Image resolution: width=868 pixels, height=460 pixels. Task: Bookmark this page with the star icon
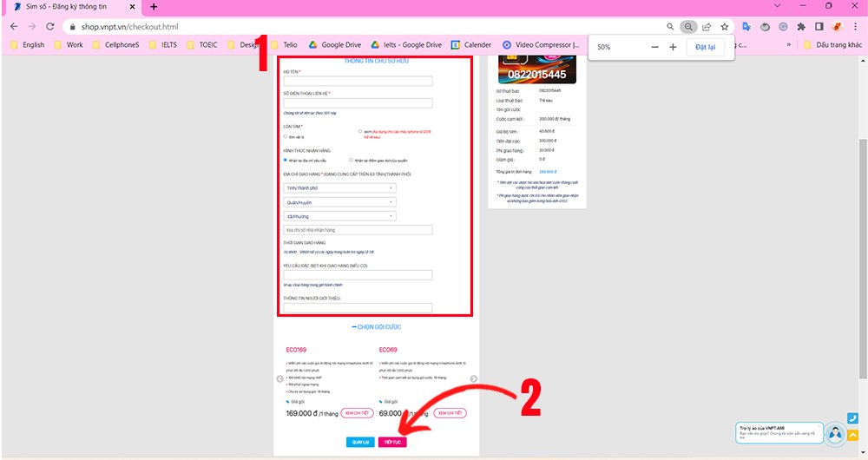pos(724,27)
